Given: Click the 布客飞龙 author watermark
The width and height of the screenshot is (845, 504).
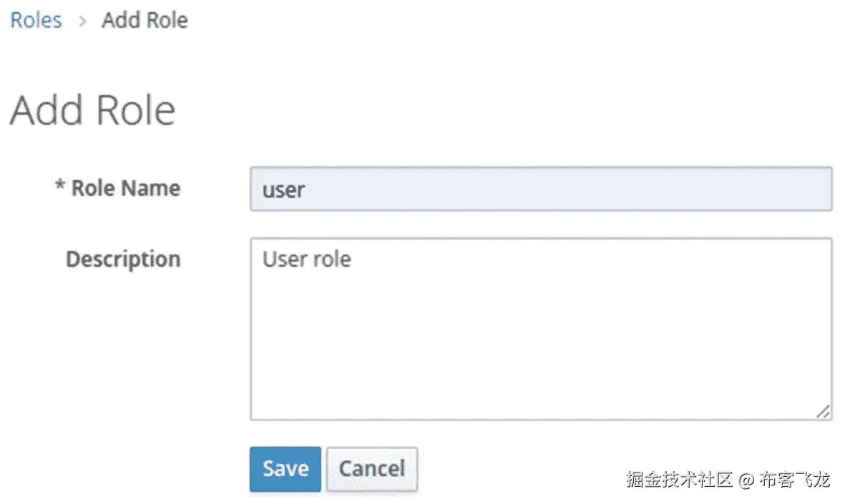Looking at the screenshot, I should coord(794,479).
